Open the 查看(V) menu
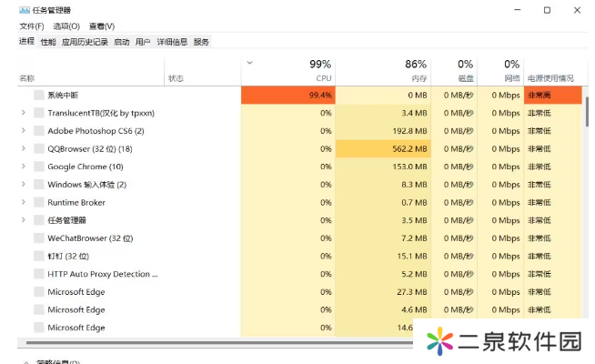Viewport: 595px width, 364px height. click(x=102, y=26)
